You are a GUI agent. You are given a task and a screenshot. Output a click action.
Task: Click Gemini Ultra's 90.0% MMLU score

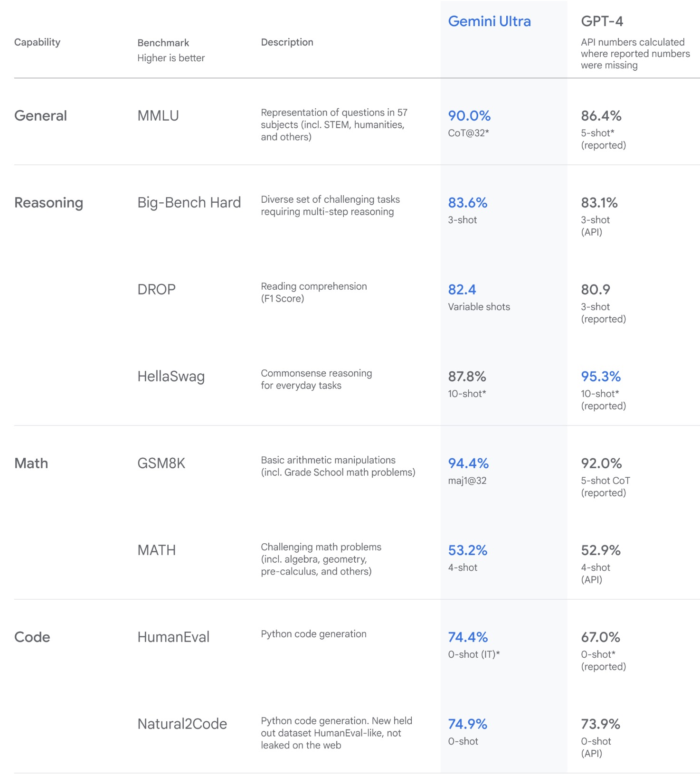pyautogui.click(x=469, y=115)
